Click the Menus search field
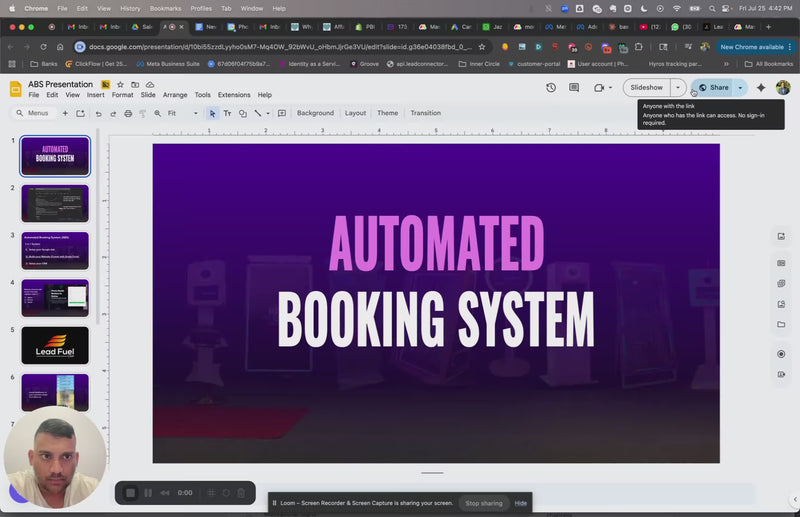 (38, 113)
